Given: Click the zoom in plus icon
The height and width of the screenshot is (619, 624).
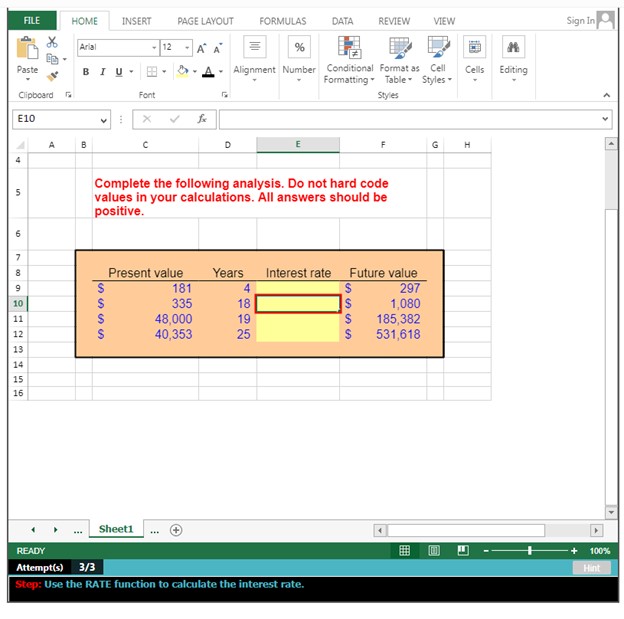Looking at the screenshot, I should pyautogui.click(x=574, y=551).
